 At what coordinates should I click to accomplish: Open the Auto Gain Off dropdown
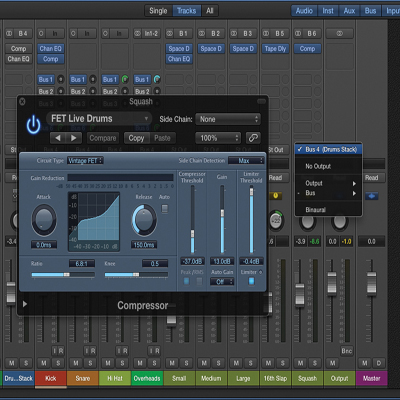[222, 282]
